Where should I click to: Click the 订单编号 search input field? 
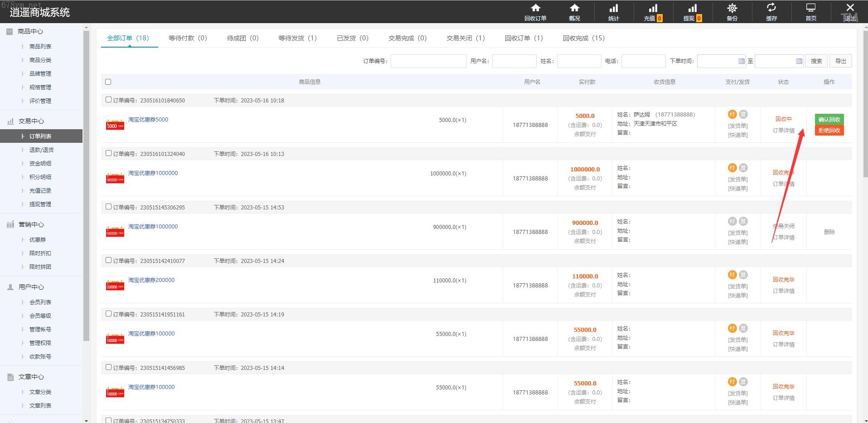click(x=428, y=61)
